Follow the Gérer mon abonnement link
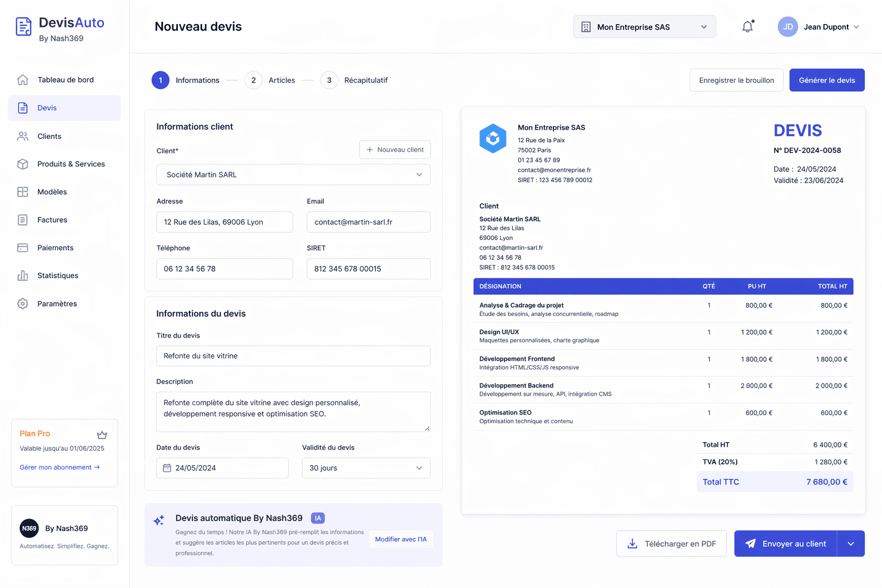The height and width of the screenshot is (588, 882). pyautogui.click(x=60, y=467)
